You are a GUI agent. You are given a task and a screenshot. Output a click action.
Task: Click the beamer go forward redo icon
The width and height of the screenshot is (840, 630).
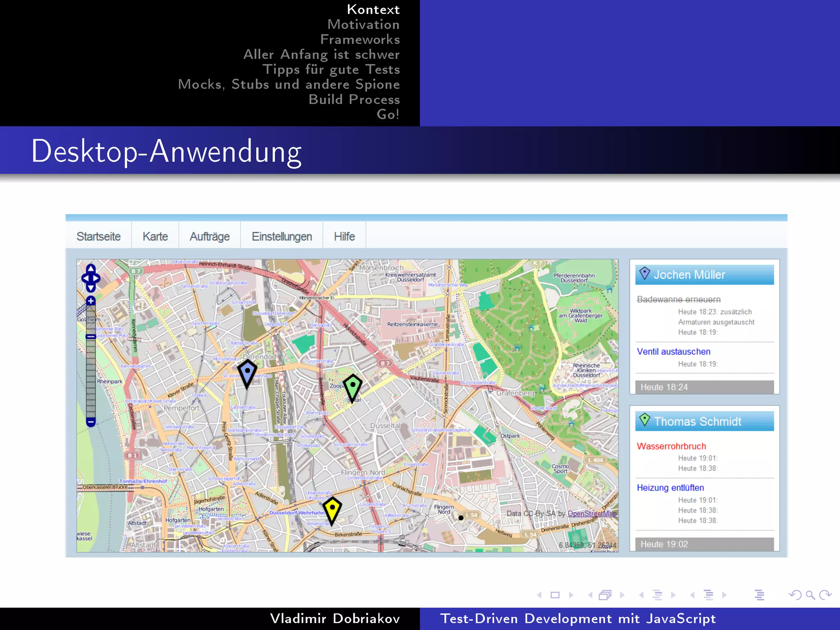pos(825,595)
